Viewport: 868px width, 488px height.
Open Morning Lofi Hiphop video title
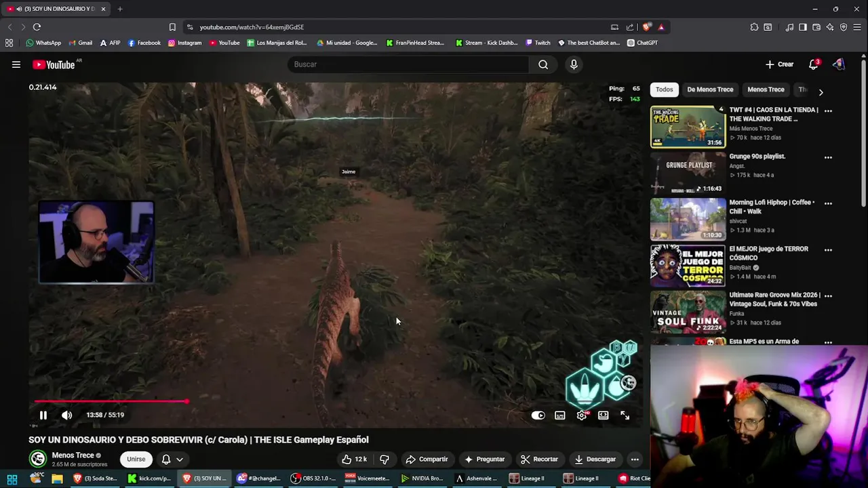(772, 207)
